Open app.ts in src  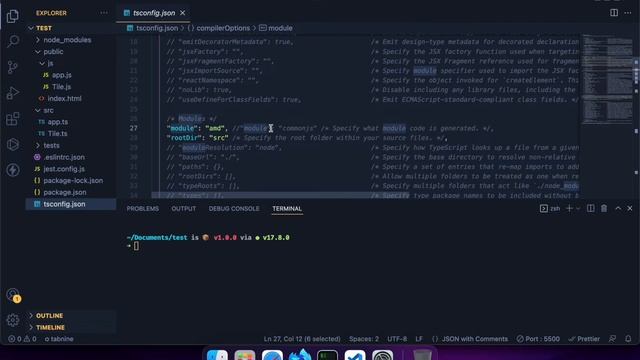(x=58, y=122)
